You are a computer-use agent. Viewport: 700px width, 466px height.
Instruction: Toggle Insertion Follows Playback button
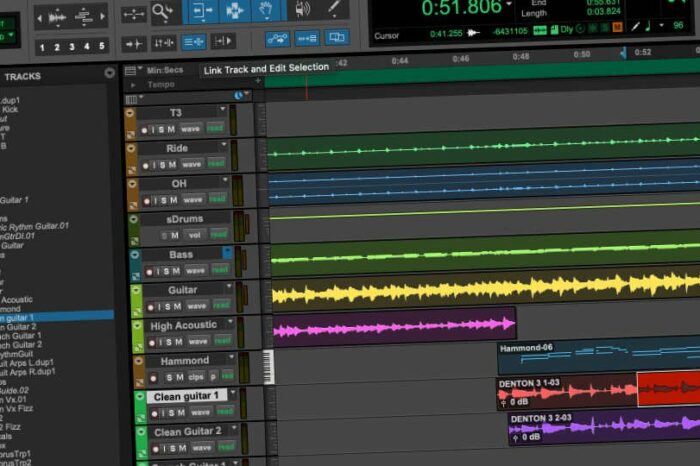click(223, 41)
